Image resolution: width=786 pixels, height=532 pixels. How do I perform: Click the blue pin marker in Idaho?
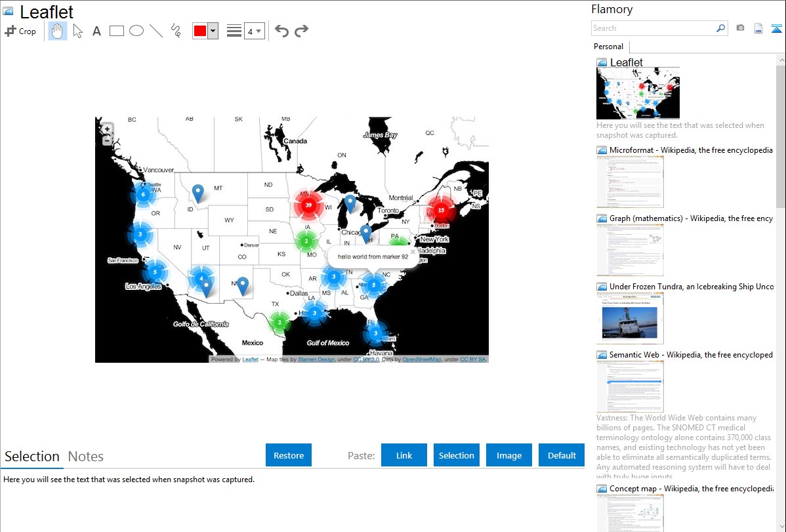point(198,193)
